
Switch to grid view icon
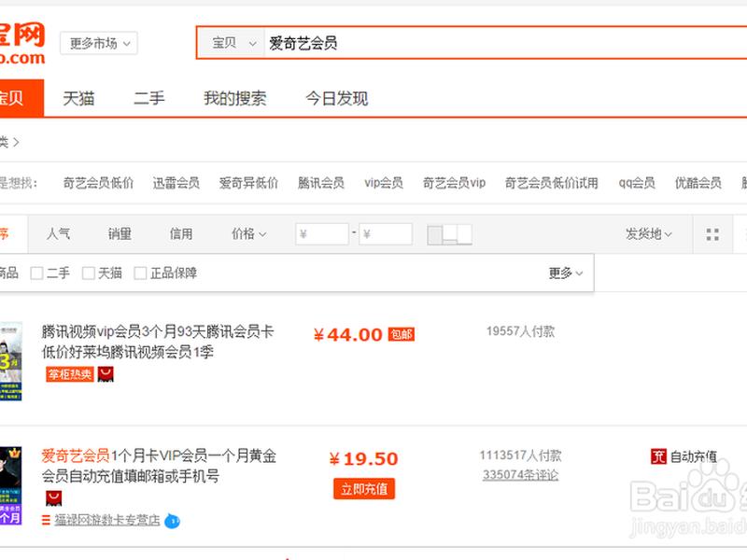point(712,234)
